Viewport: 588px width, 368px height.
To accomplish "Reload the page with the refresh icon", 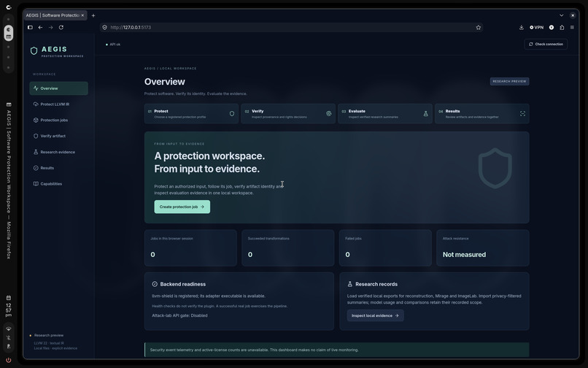I will [x=61, y=28].
